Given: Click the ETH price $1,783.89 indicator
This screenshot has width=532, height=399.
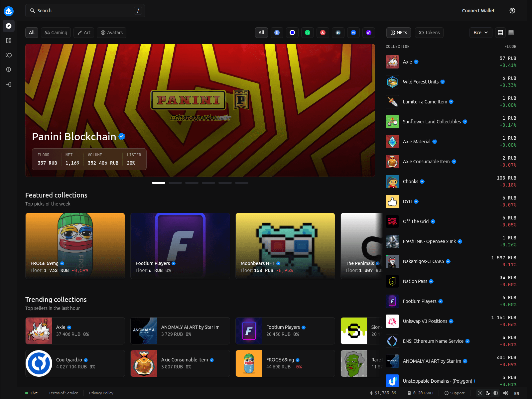Looking at the screenshot, I should pyautogui.click(x=383, y=393).
